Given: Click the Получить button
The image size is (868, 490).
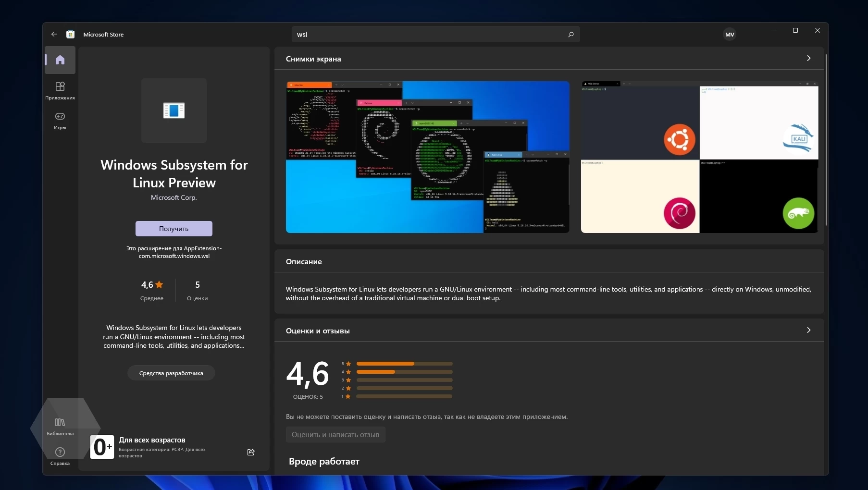Looking at the screenshot, I should [174, 229].
